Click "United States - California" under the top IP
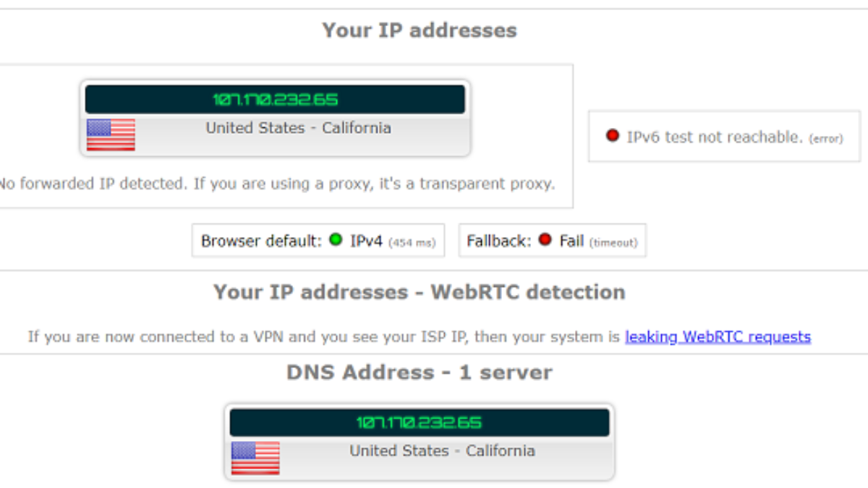This screenshot has width=868, height=488. (298, 128)
